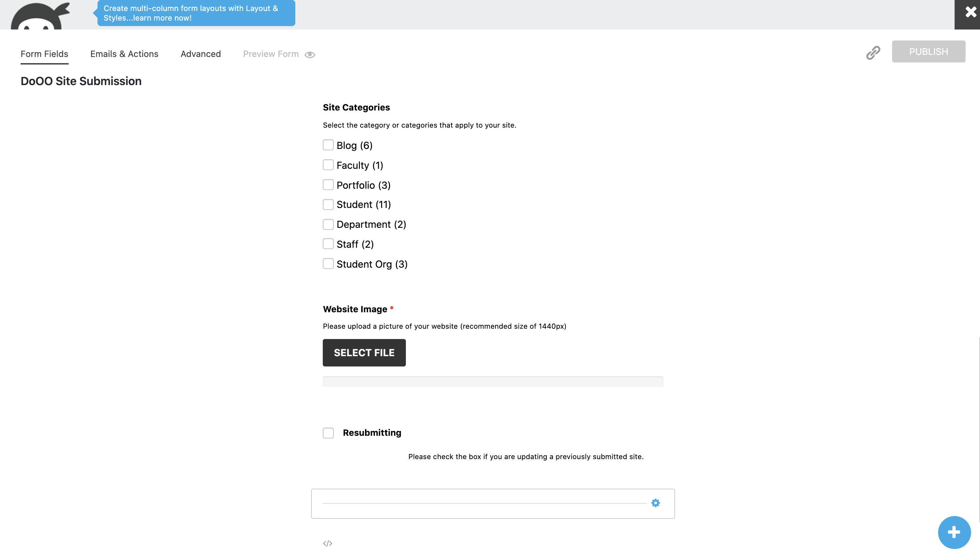The image size is (980, 560).
Task: Select the Form Fields tab
Action: (44, 54)
